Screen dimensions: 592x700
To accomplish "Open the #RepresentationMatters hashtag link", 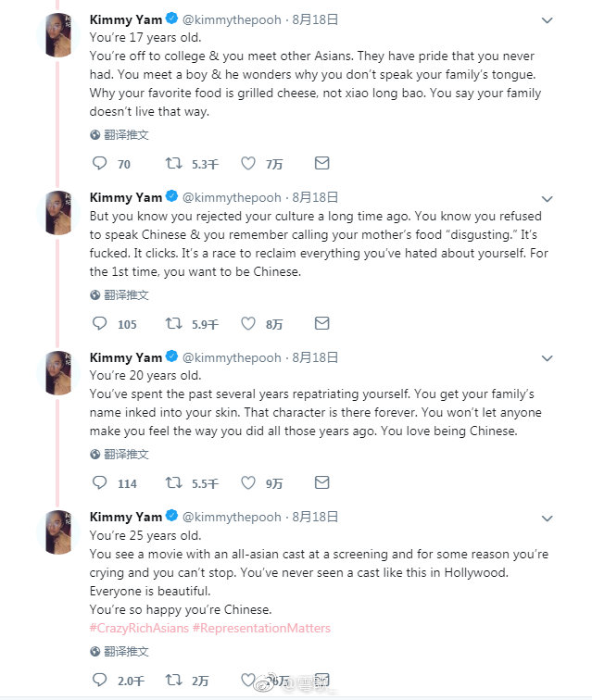I will [260, 628].
